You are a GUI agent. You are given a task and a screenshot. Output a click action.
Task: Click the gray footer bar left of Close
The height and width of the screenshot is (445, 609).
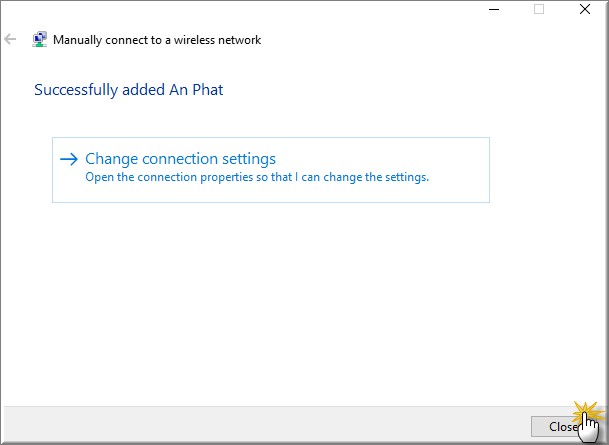click(x=264, y=426)
